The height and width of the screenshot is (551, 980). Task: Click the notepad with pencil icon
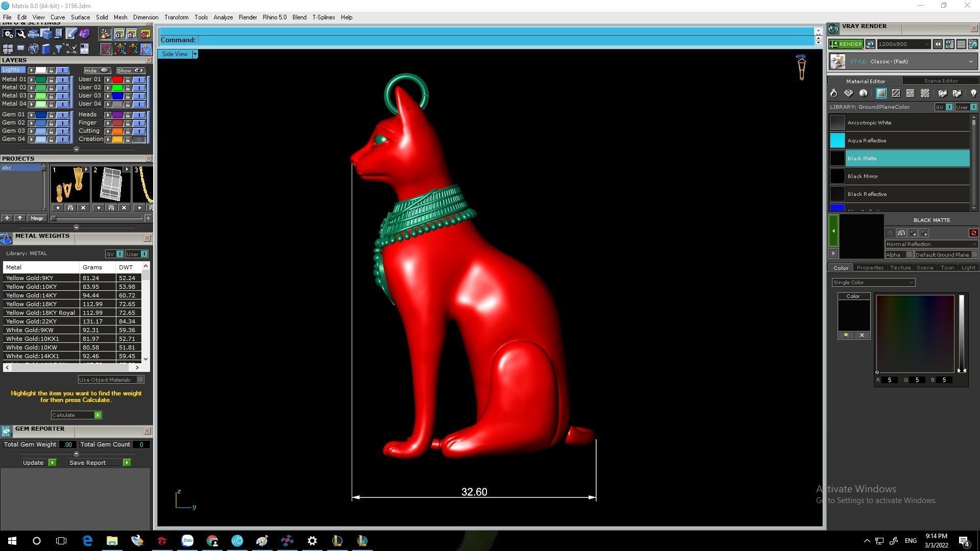pos(71,34)
